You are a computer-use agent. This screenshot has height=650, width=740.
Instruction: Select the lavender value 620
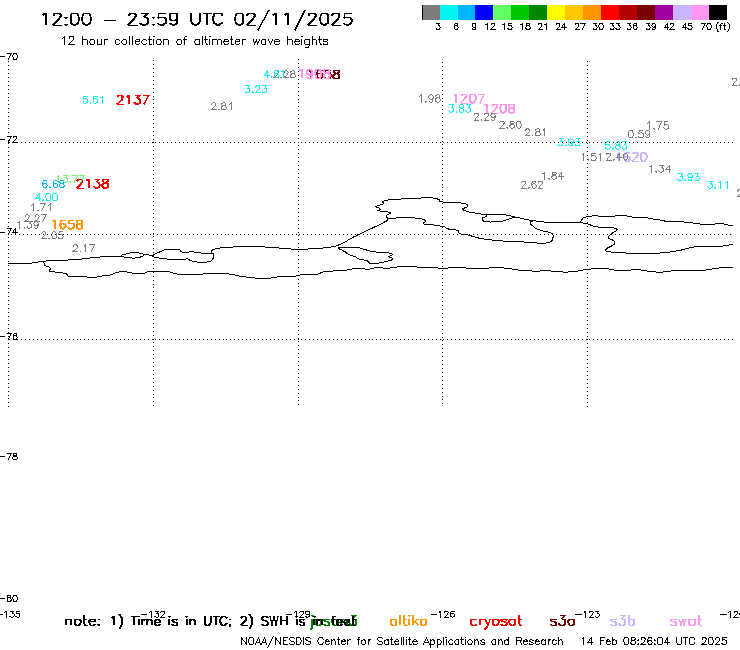pos(637,157)
